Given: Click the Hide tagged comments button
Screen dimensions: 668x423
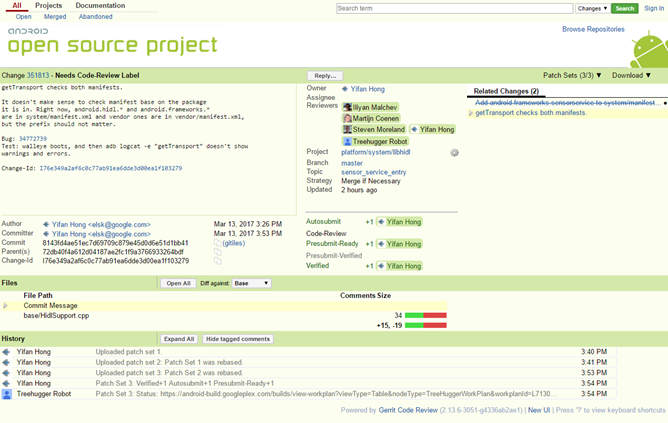Looking at the screenshot, I should [238, 339].
